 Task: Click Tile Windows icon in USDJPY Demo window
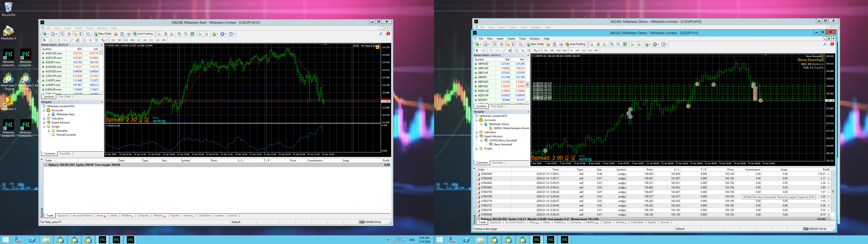[x=625, y=45]
